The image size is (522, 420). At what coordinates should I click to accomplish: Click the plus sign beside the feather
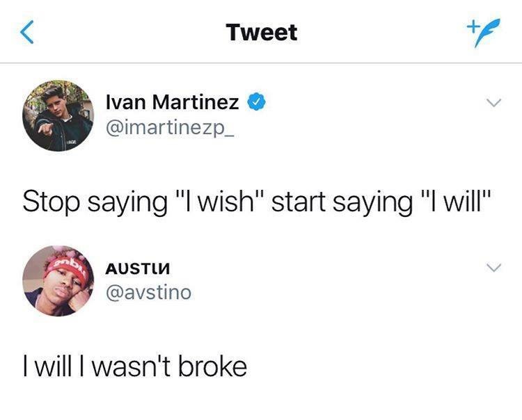[x=472, y=25]
